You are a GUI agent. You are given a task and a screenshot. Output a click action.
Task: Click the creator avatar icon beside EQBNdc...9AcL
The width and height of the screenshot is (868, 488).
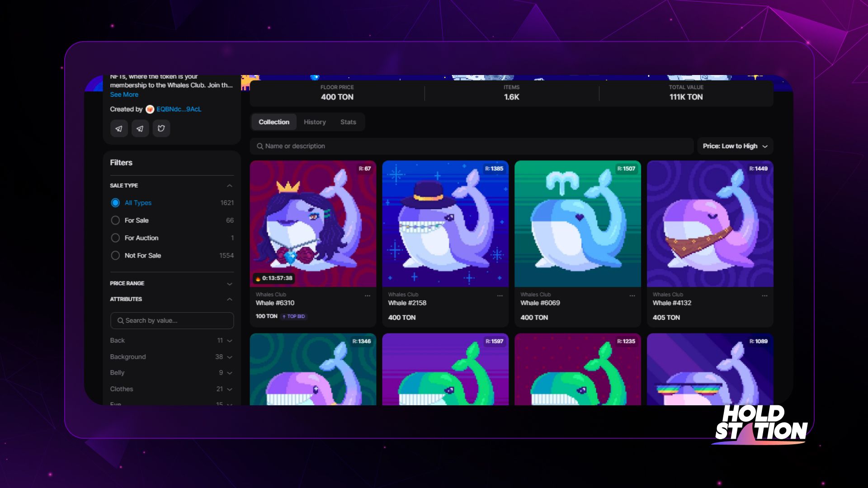pyautogui.click(x=150, y=109)
